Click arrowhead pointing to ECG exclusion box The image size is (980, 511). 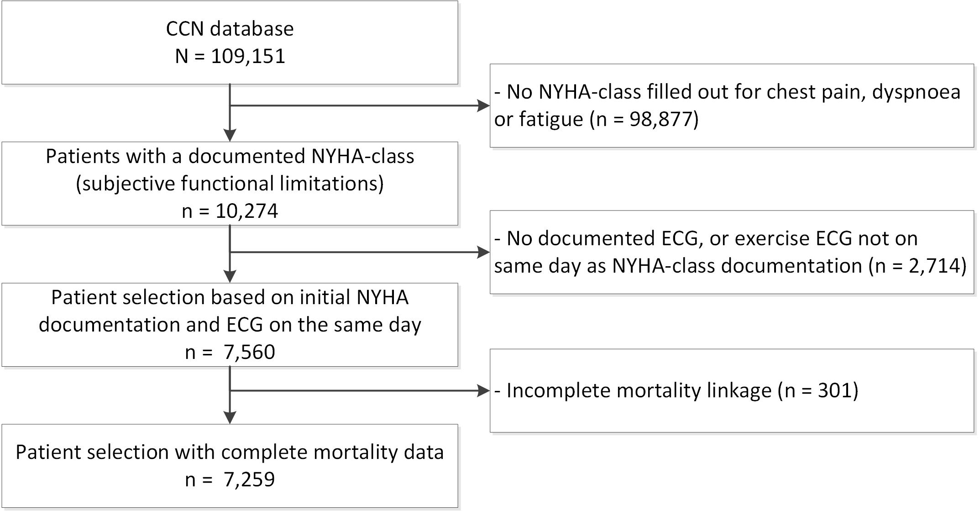[483, 252]
